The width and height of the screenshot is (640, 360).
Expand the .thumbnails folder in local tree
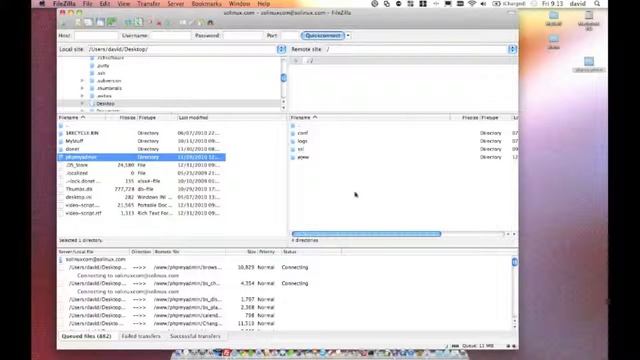click(82, 88)
